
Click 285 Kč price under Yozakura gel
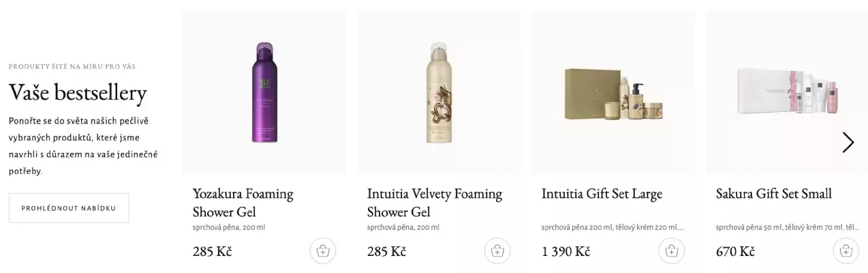tap(212, 251)
